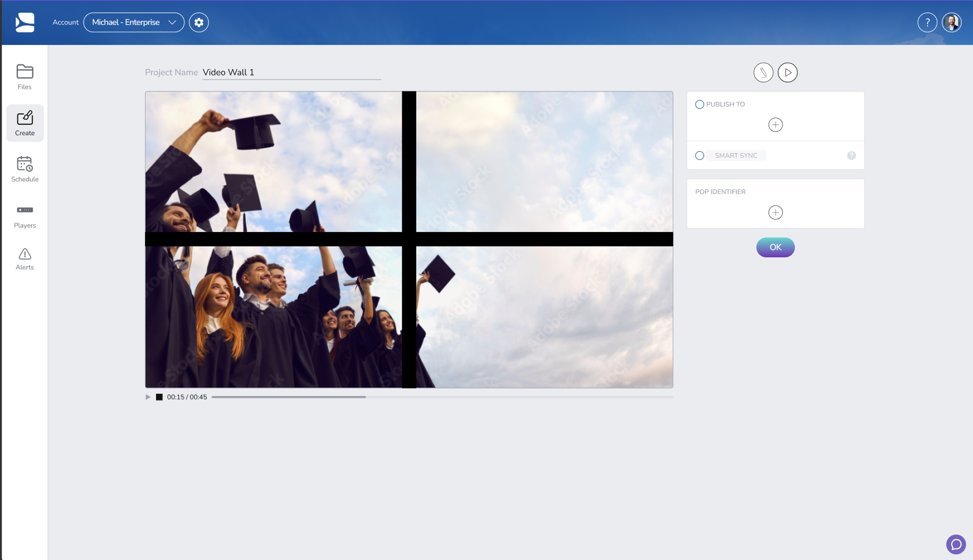Click the OK button
973x560 pixels.
(x=776, y=247)
